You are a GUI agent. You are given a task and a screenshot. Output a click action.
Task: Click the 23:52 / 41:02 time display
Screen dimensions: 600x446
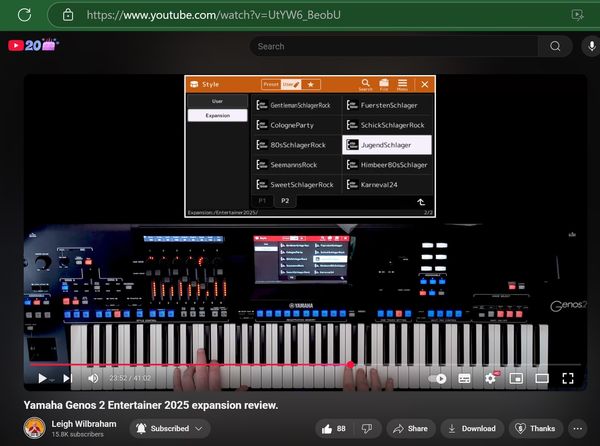pos(130,378)
